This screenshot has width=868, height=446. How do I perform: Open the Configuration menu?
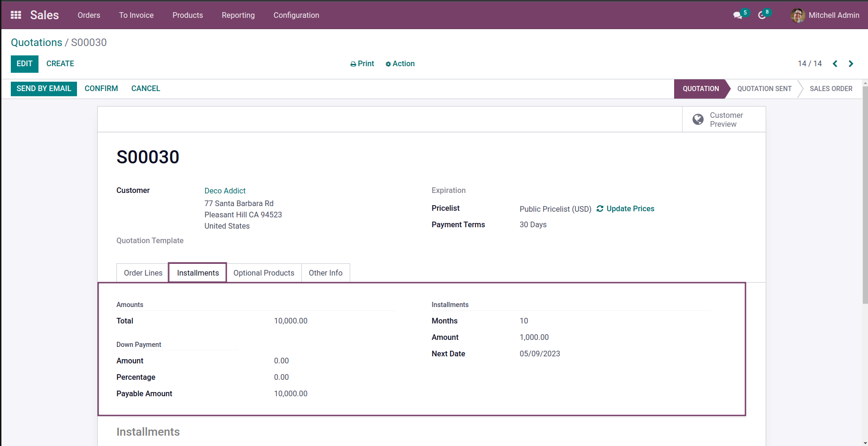pyautogui.click(x=296, y=15)
